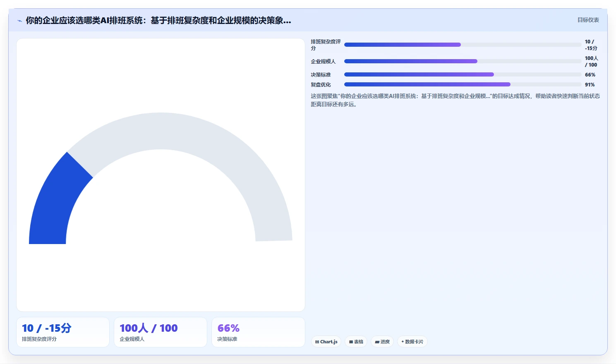Click the 目标仪表 label in header
Image resolution: width=616 pixels, height=364 pixels.
pyautogui.click(x=588, y=20)
